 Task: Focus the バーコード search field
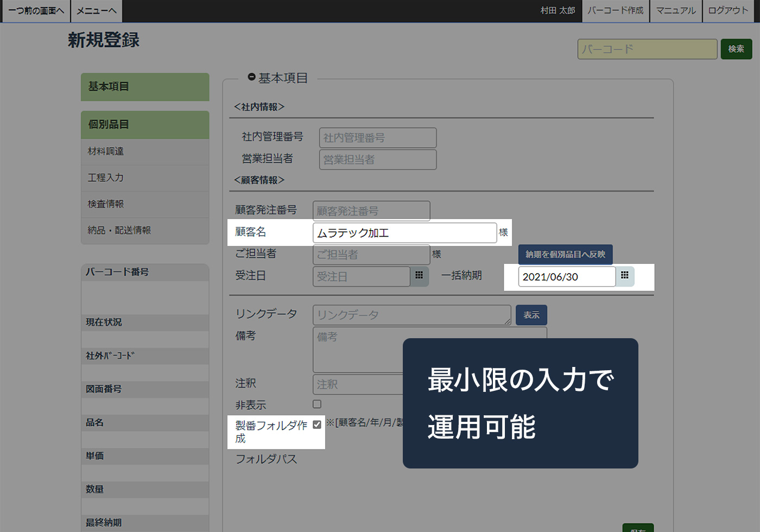(x=647, y=49)
